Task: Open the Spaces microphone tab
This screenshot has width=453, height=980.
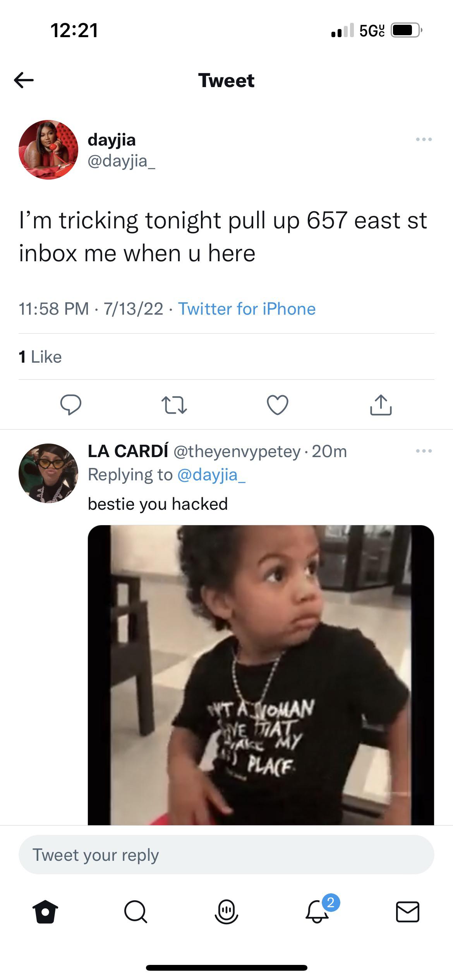Action: [x=226, y=912]
